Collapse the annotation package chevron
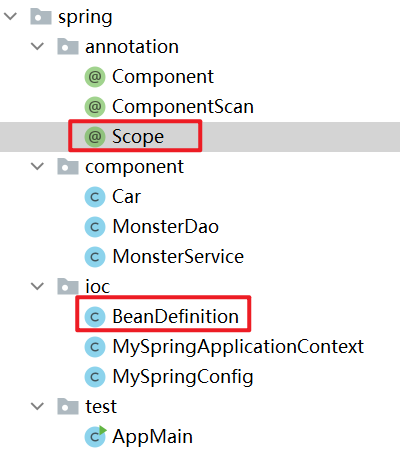 [37, 46]
